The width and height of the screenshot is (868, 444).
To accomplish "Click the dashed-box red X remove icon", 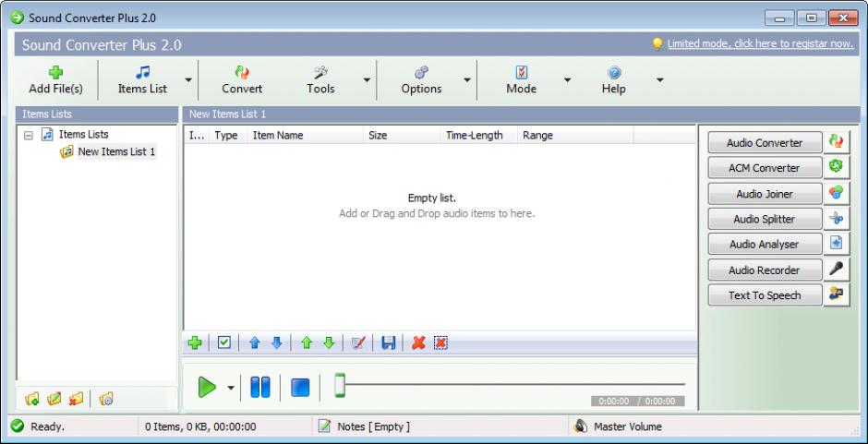I will point(440,343).
